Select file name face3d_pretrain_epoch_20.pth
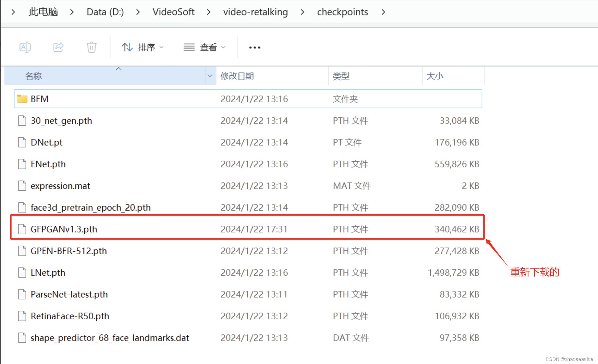The width and height of the screenshot is (598, 364). click(91, 208)
